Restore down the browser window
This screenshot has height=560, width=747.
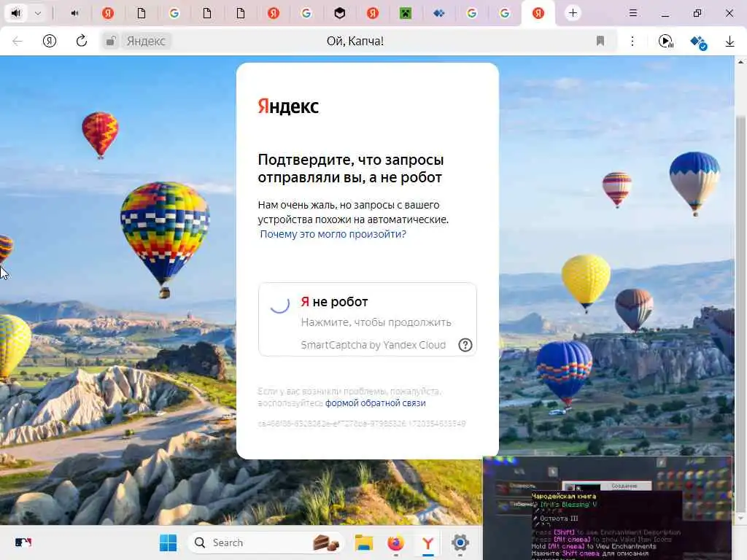point(697,13)
